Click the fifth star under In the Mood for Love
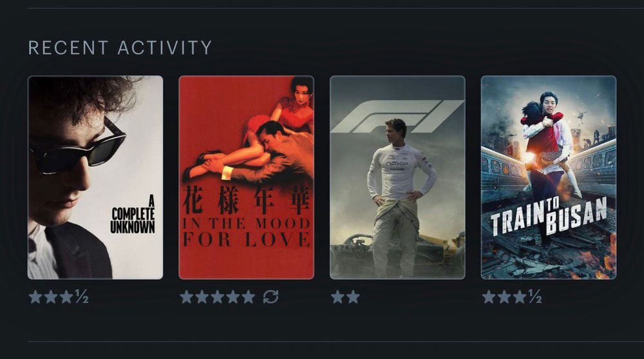644x359 pixels. [x=248, y=296]
